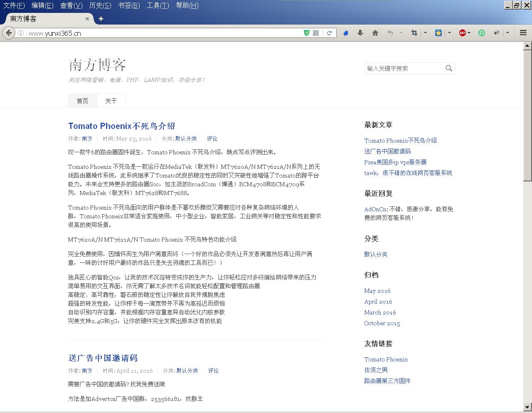Click the address bar URL field
Viewport: 532px width, 413px height.
tap(164, 33)
